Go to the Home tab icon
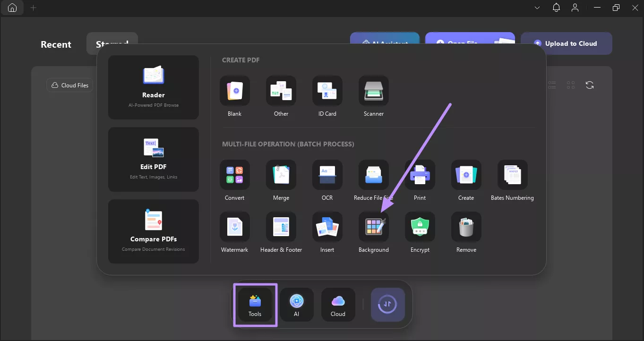 12,8
